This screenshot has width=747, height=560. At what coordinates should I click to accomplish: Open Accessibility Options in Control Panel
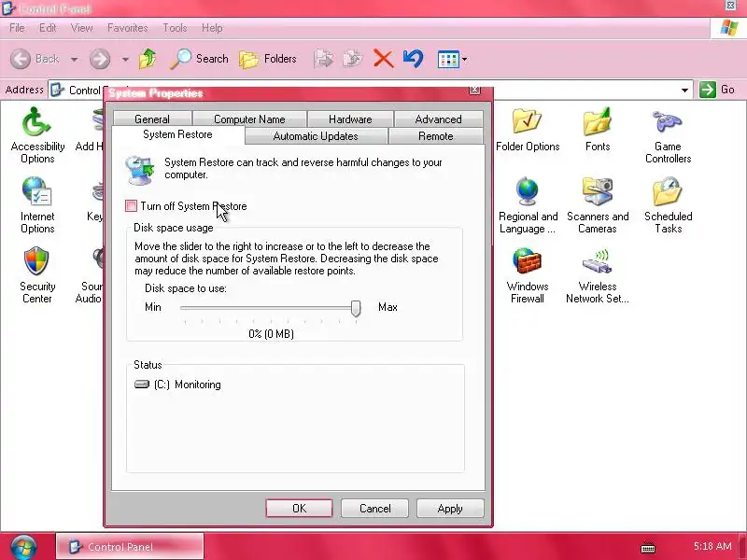[37, 135]
